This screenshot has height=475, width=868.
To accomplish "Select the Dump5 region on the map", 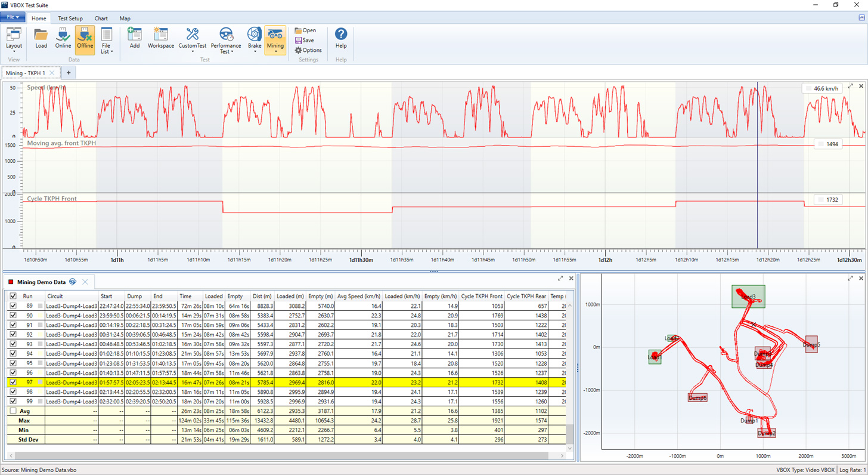I will tap(811, 344).
